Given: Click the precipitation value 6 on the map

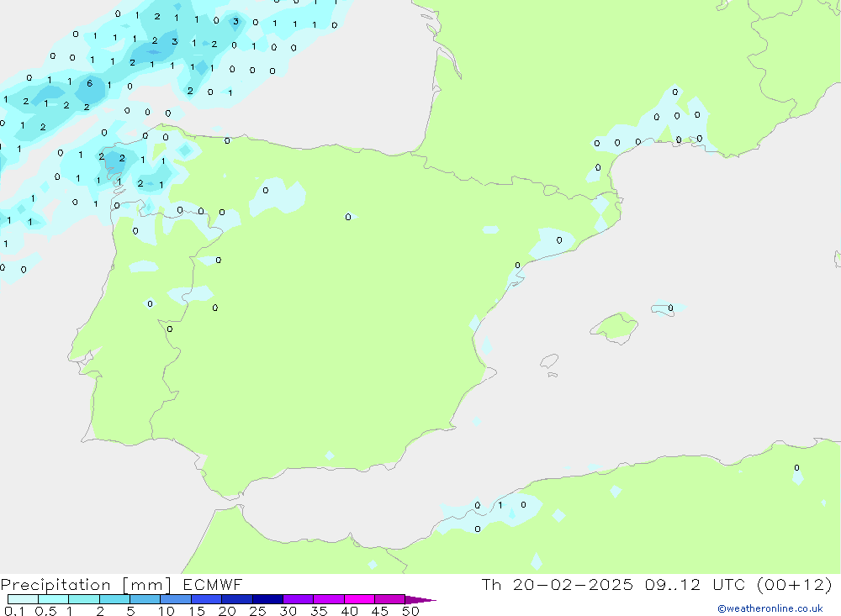Looking at the screenshot, I should [90, 83].
